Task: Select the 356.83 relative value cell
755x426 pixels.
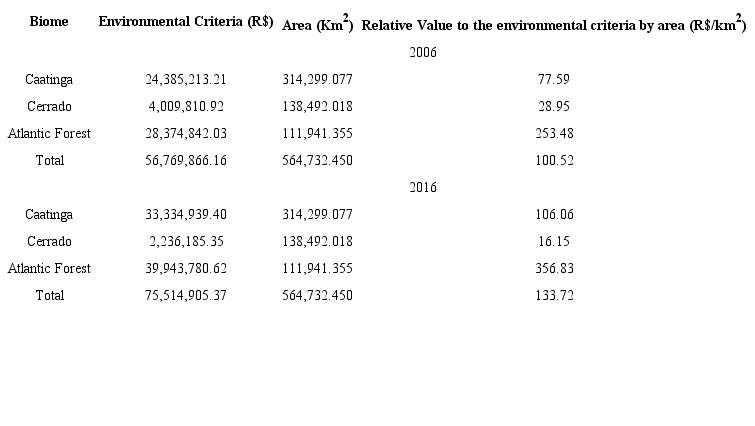Action: click(x=553, y=268)
